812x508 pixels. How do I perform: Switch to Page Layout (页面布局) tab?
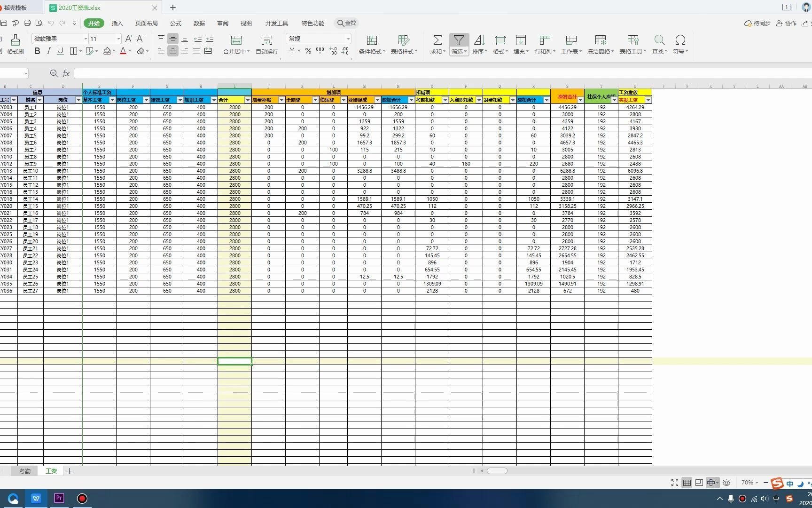coord(147,23)
